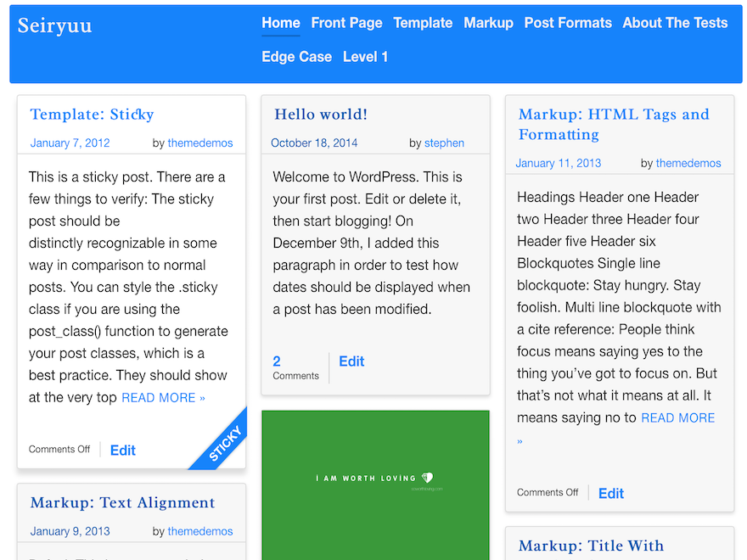The width and height of the screenshot is (747, 560).
Task: Open the Markup: Text Alignment post
Action: 122,503
